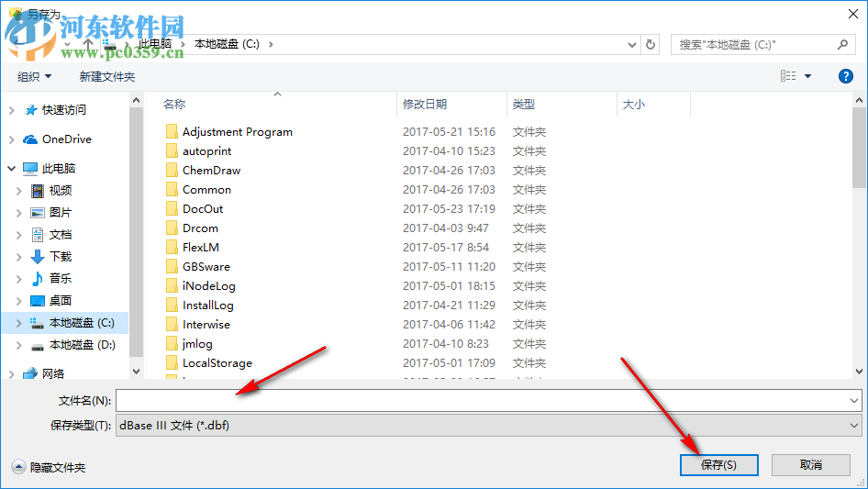Screen dimensions: 868x489
Task: Click the Cancel button
Action: 810,464
